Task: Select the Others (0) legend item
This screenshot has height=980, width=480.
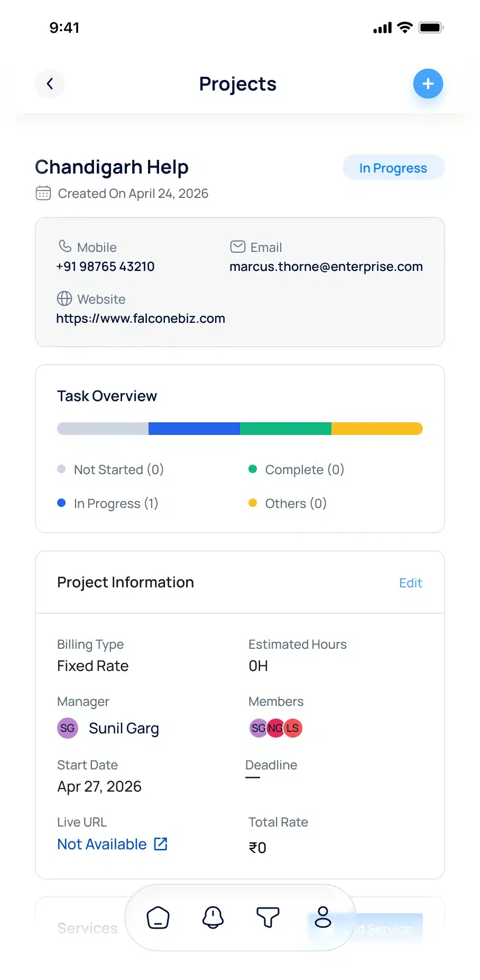Action: [288, 503]
